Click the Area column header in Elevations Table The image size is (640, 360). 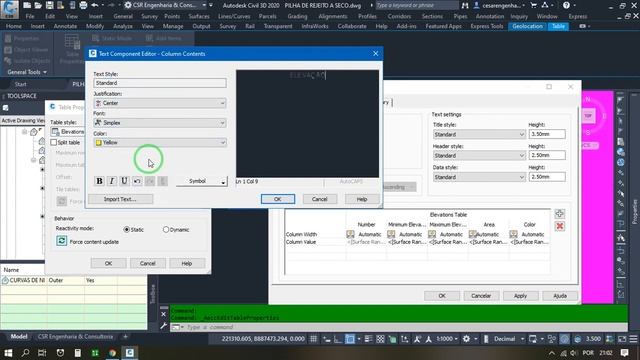coord(489,224)
